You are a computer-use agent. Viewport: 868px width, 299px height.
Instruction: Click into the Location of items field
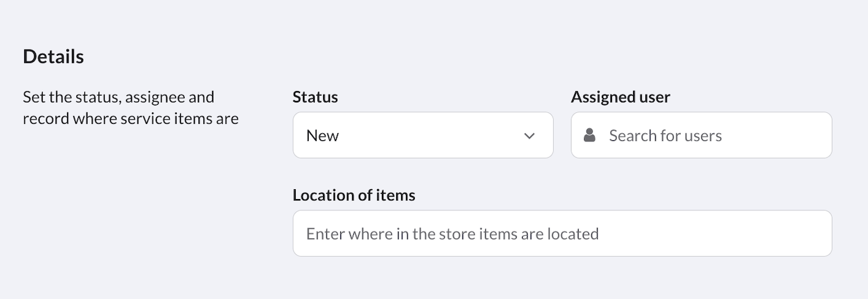[x=562, y=233]
